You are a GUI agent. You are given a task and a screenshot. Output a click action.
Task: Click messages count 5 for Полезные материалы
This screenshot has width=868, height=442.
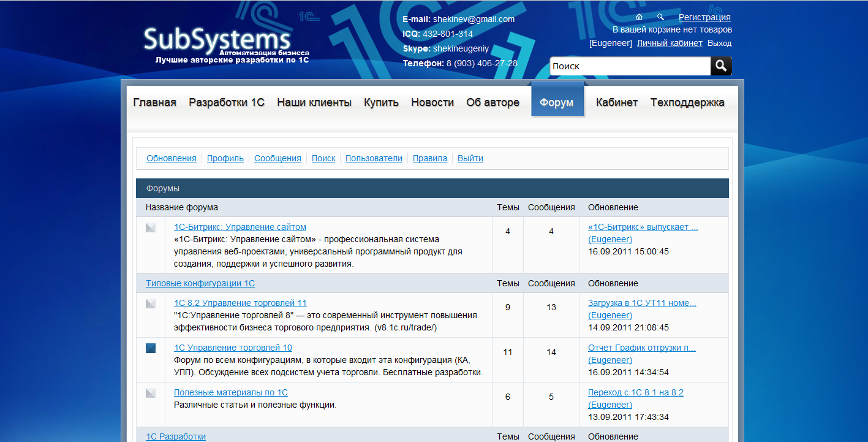(551, 397)
